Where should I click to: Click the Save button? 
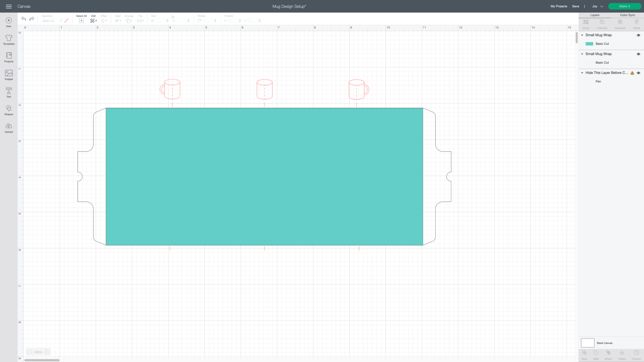pyautogui.click(x=575, y=6)
